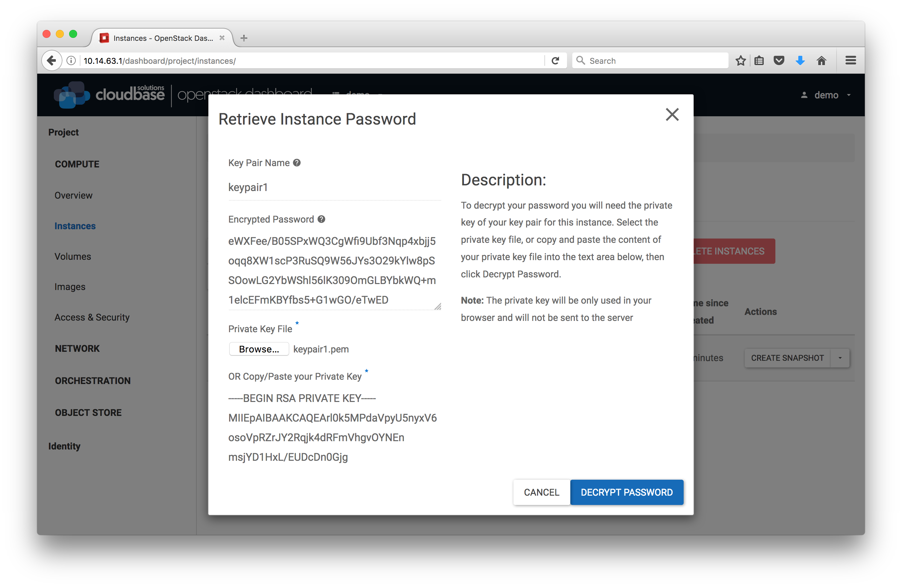Browse for a private key file
This screenshot has height=588, width=902.
[259, 349]
